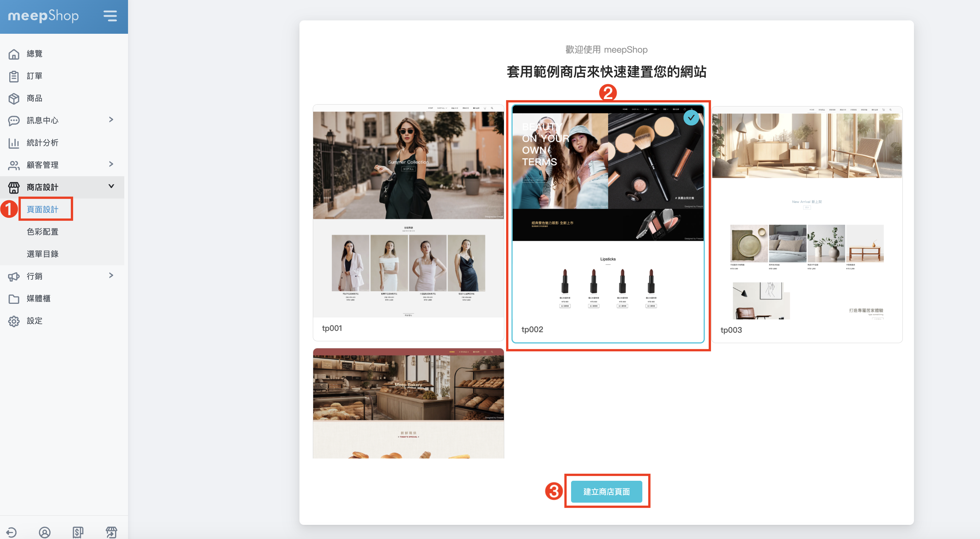Expand the 訊息中心 submenu arrow

[x=111, y=120]
